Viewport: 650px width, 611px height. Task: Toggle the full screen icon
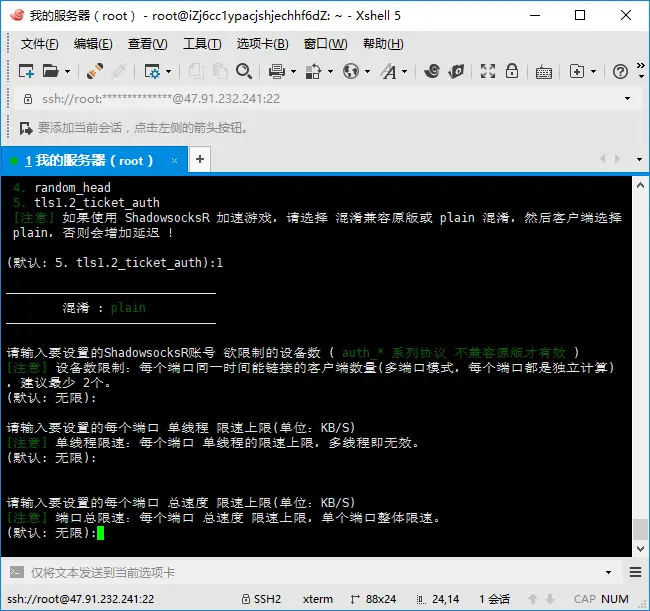pyautogui.click(x=488, y=71)
